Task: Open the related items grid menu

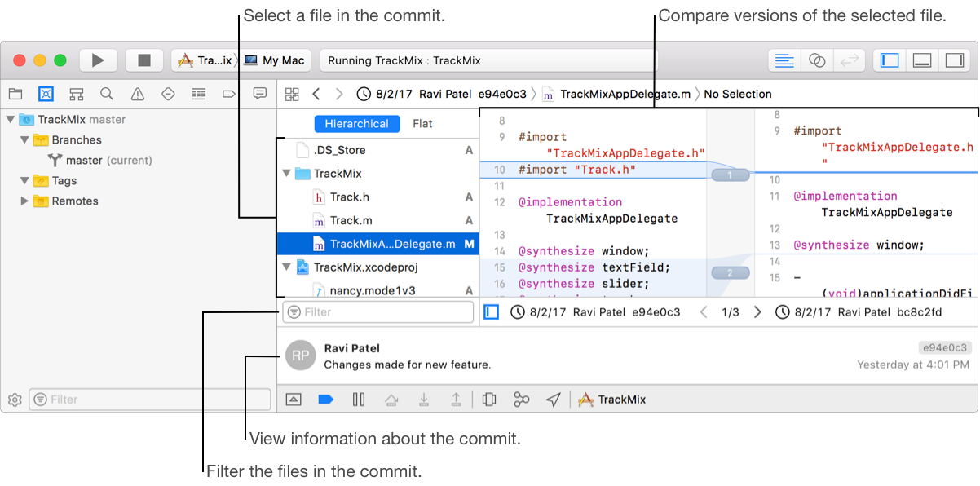Action: (x=292, y=94)
